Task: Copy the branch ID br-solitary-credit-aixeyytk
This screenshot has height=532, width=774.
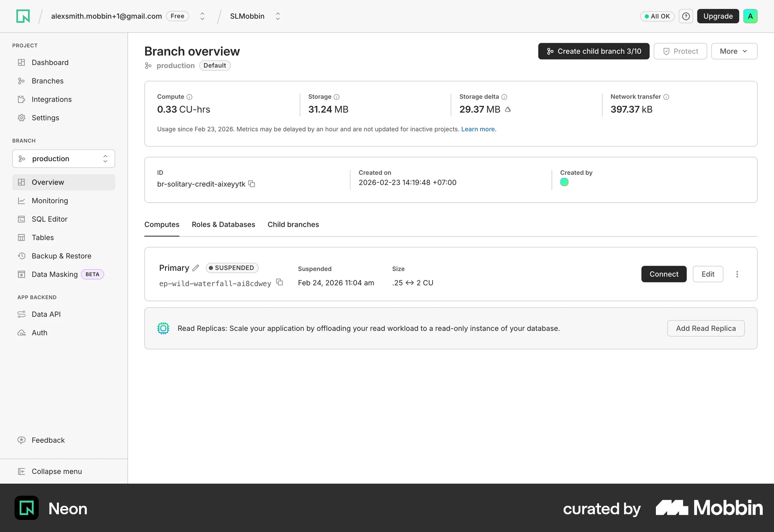Action: coord(252,184)
